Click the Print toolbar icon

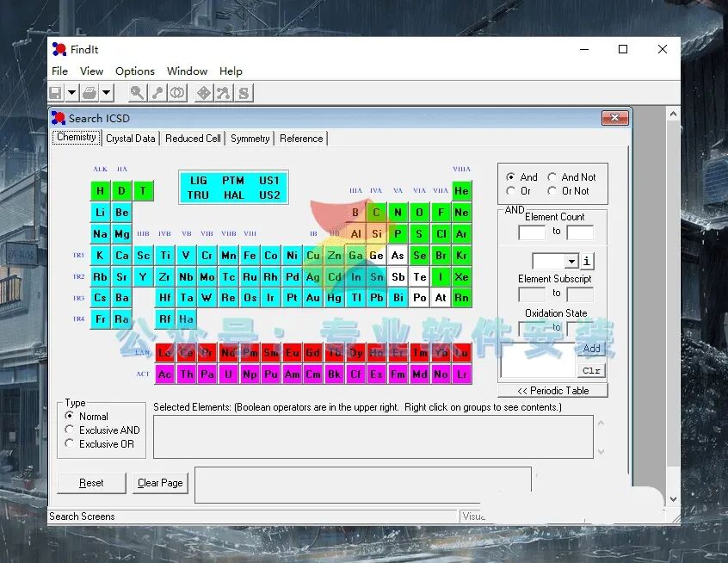tap(89, 93)
